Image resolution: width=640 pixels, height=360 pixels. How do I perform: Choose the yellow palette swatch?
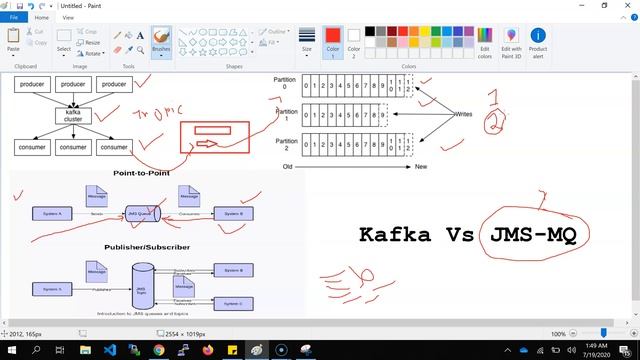pyautogui.click(x=425, y=31)
